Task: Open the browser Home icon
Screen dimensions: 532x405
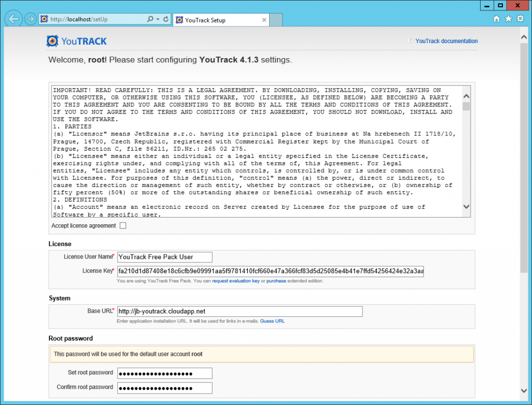Action: pos(496,19)
